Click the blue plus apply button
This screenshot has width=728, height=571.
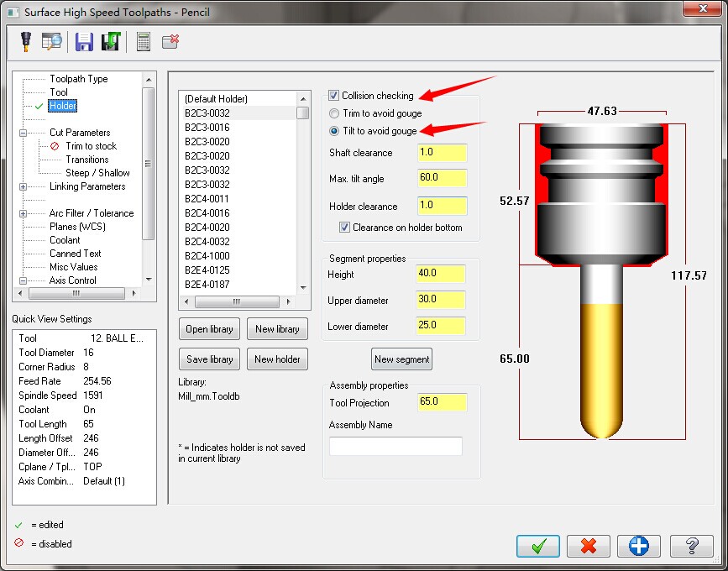639,546
